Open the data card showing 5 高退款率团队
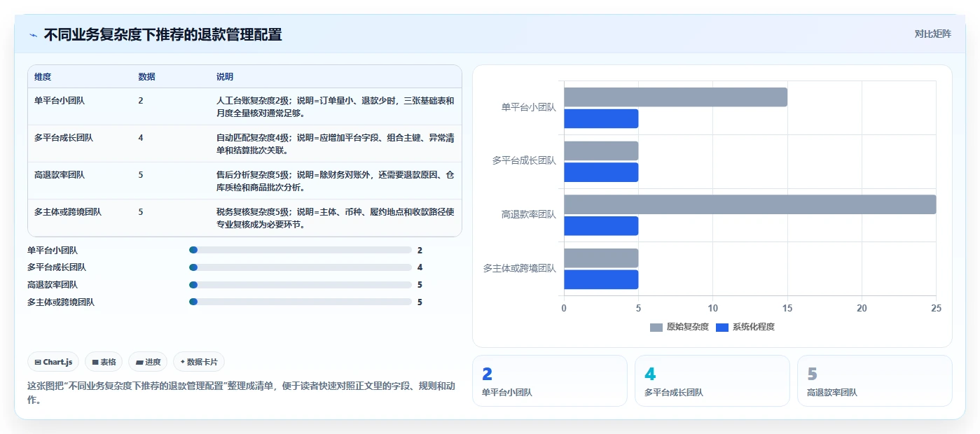Image resolution: width=980 pixels, height=434 pixels. [x=875, y=381]
